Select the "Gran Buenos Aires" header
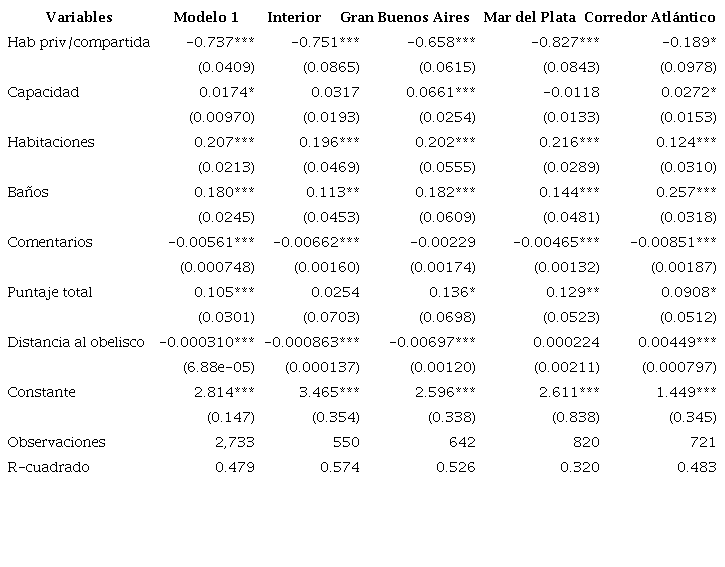 (x=404, y=17)
